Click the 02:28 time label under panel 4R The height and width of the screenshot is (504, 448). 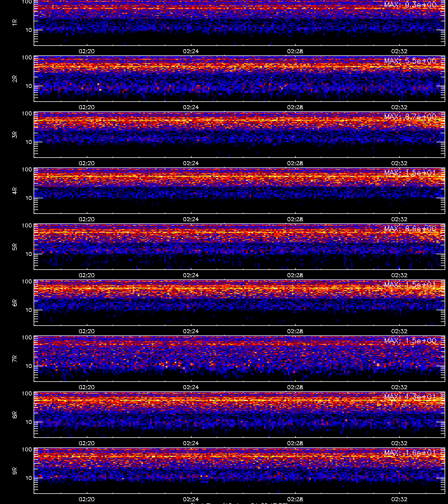point(295,219)
